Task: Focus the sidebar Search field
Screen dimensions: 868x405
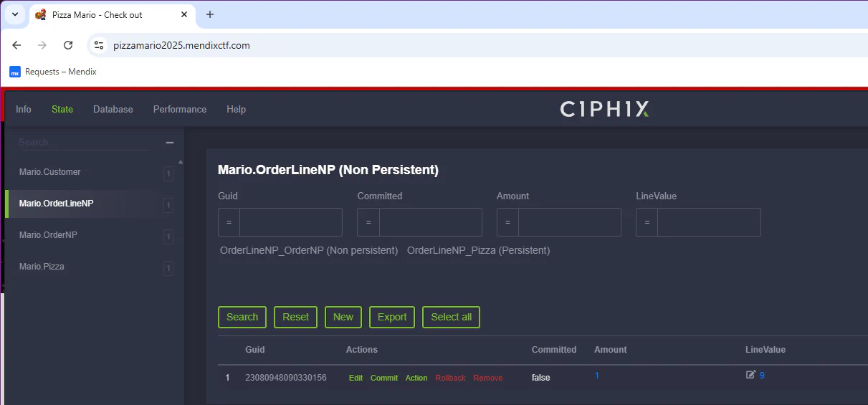Action: [x=84, y=142]
